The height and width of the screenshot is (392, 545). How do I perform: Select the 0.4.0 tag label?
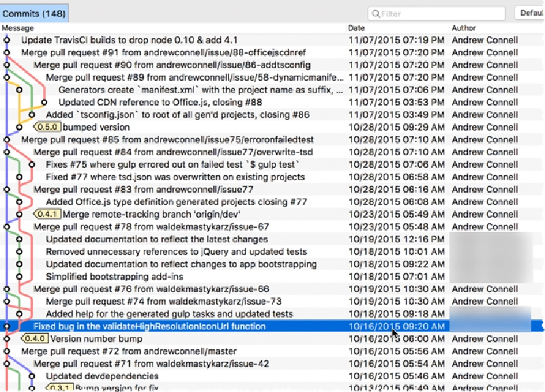click(35, 338)
